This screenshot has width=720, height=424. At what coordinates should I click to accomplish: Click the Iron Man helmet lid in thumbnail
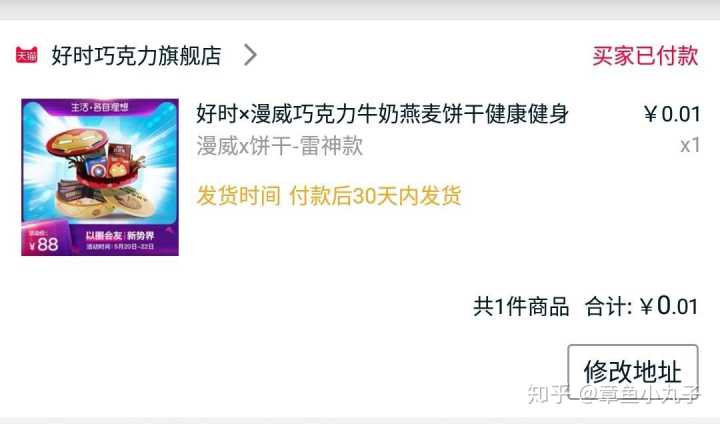pos(77,140)
